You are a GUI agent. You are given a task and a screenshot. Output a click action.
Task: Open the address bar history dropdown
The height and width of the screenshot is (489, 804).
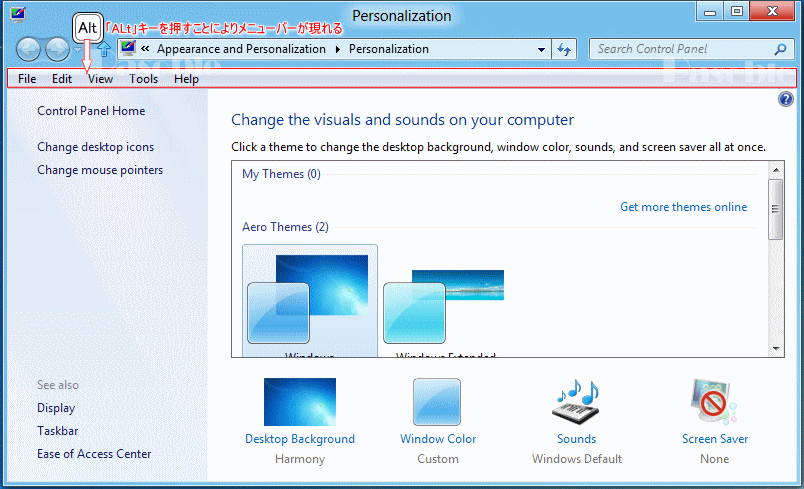click(541, 50)
